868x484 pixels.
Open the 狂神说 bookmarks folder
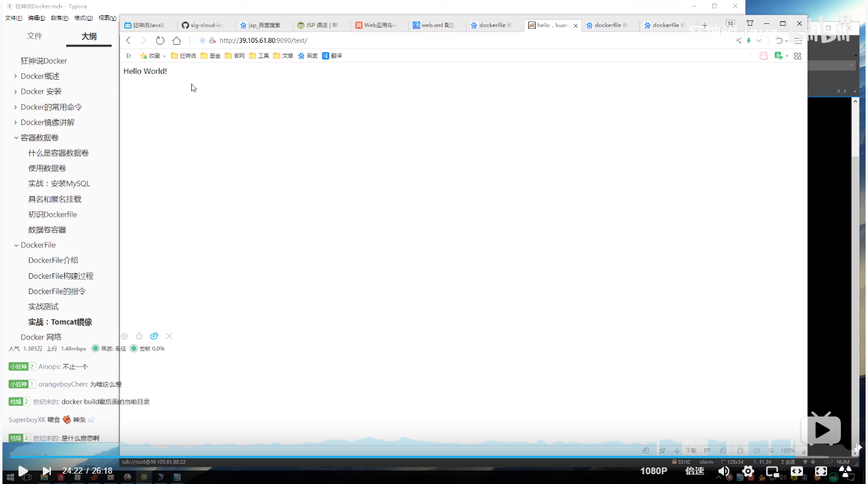pos(183,56)
